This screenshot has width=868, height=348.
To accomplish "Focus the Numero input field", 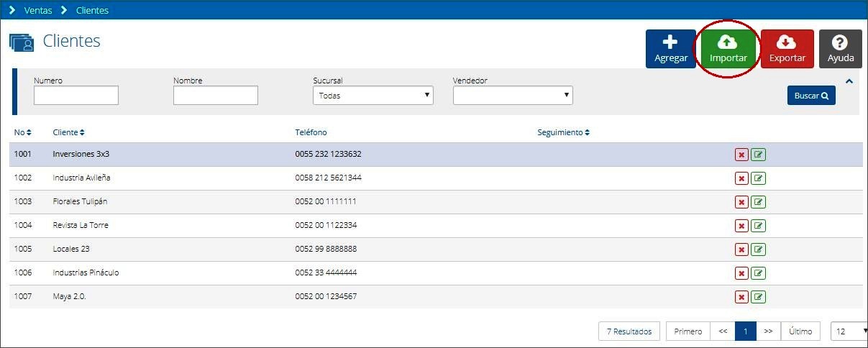I will point(76,95).
